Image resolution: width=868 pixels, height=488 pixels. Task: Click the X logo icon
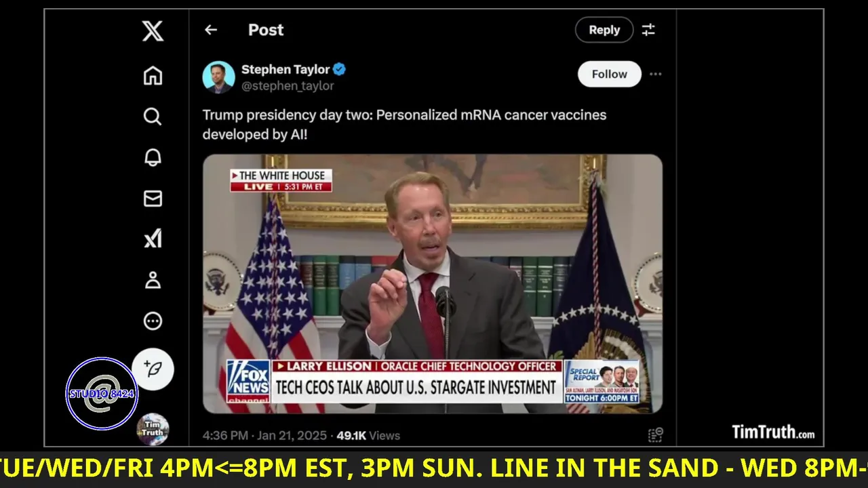[x=153, y=31]
